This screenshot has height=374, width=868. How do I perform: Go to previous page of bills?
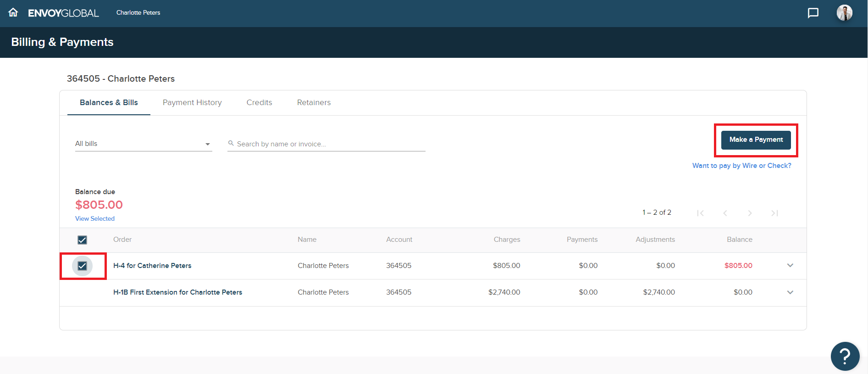tap(725, 213)
